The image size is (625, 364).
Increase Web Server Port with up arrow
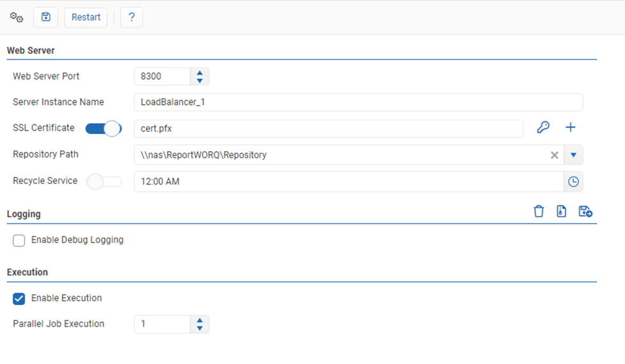200,73
